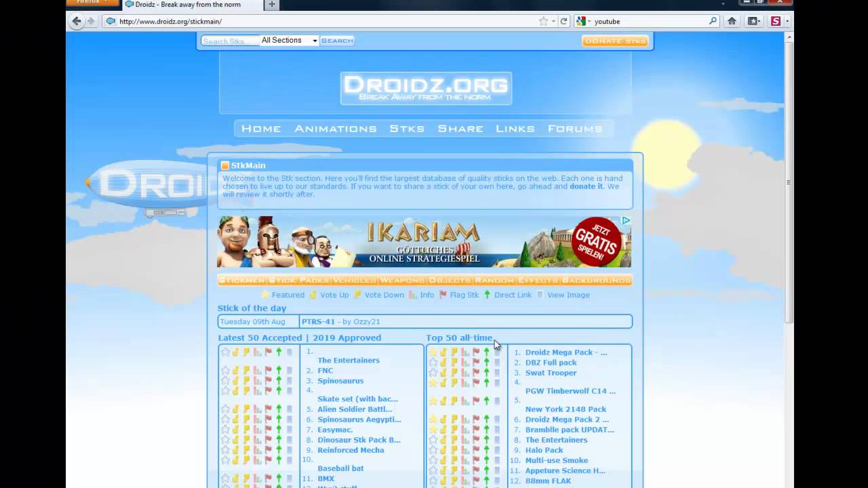Click AdChoices icon on Ikariam banner

[626, 221]
